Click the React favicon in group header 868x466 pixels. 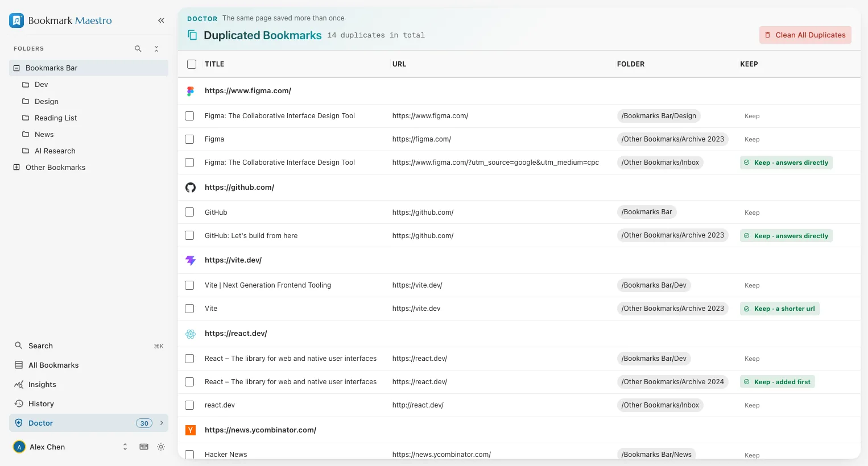[191, 334]
